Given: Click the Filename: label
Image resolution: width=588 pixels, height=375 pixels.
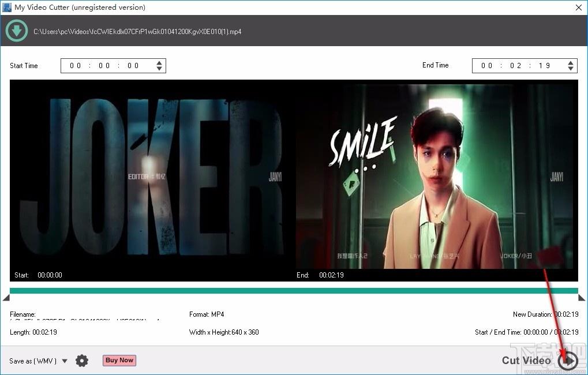Looking at the screenshot, I should click(x=23, y=314).
